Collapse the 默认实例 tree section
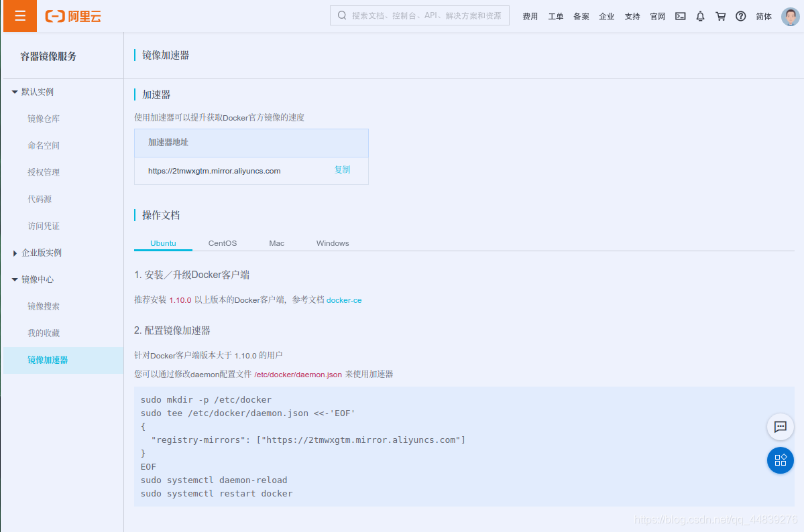Viewport: 804px width, 532px height. click(x=14, y=92)
